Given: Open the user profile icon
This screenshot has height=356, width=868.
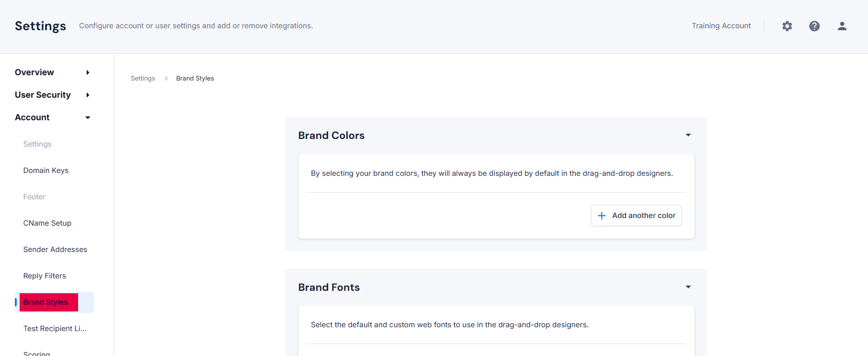Looking at the screenshot, I should (x=842, y=26).
